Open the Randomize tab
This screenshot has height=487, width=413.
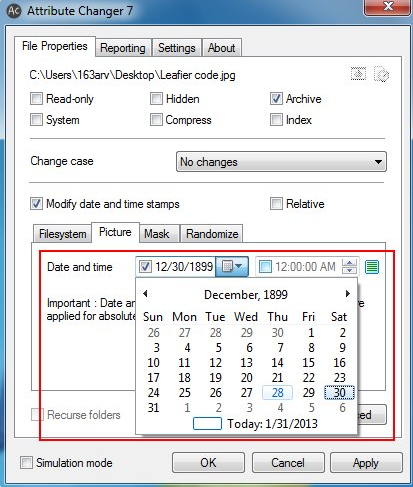[212, 234]
